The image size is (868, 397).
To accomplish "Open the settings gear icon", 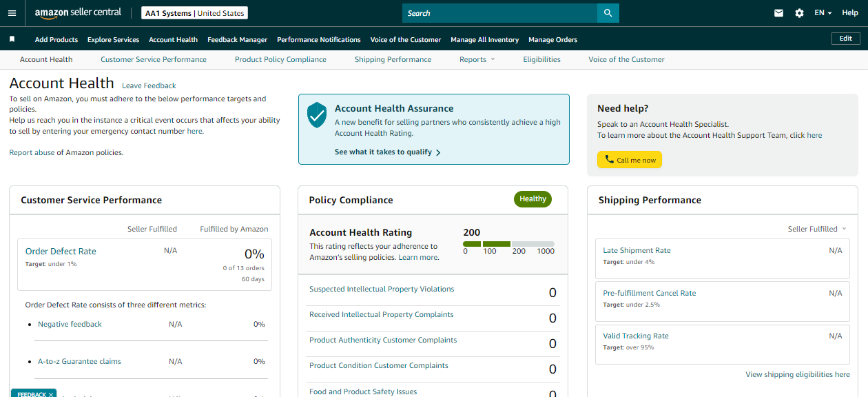I will coord(799,13).
